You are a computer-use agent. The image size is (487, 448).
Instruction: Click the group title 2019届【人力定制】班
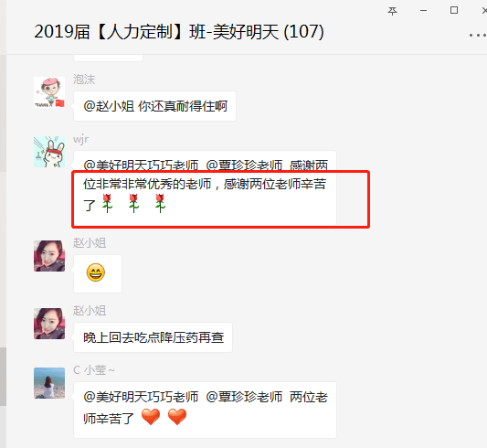click(x=120, y=32)
